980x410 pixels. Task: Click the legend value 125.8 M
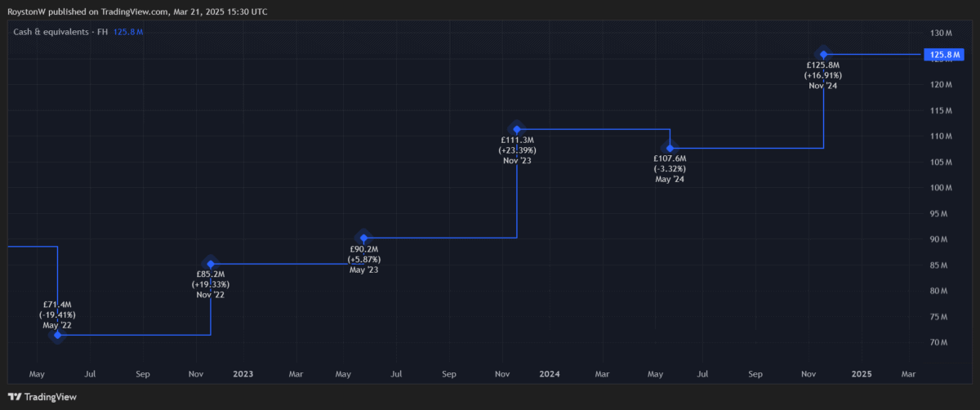coord(128,32)
